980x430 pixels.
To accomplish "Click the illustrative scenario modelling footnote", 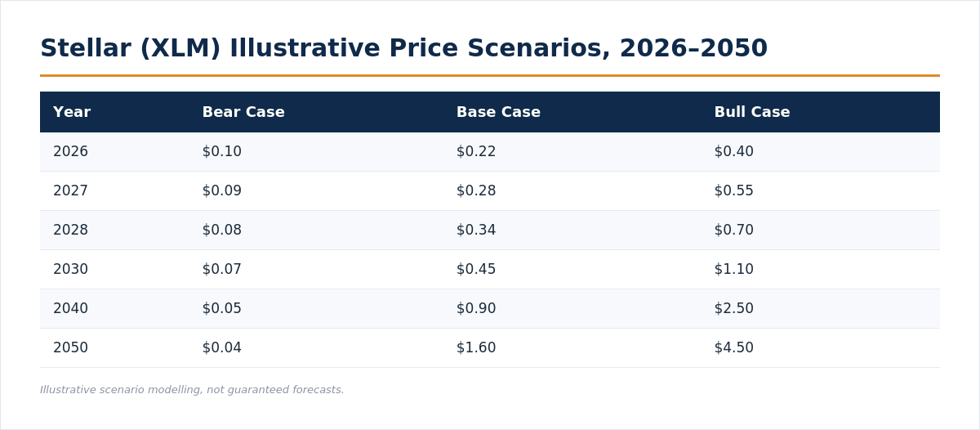I will (192, 391).
